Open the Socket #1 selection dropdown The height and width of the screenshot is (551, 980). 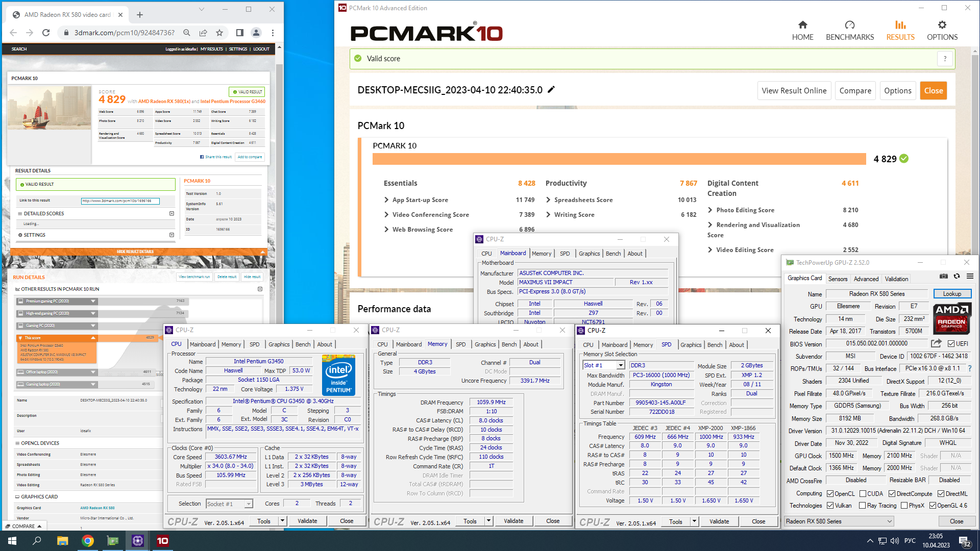(x=229, y=504)
